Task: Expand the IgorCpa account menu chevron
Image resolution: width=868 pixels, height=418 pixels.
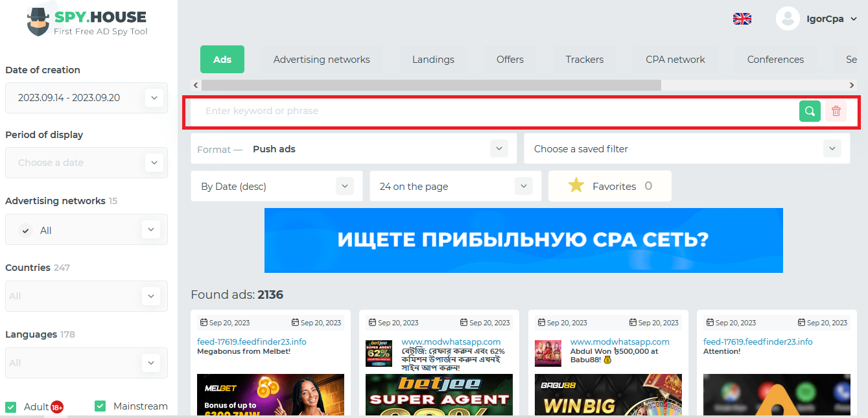Action: (853, 19)
